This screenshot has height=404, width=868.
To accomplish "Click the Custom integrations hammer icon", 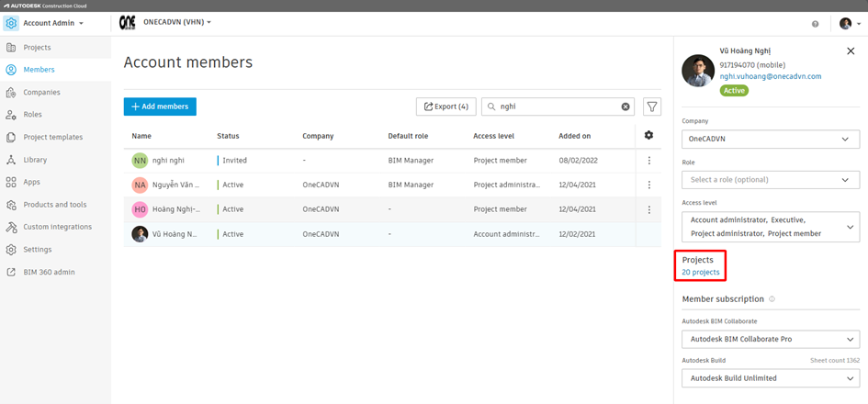I will tap(10, 227).
